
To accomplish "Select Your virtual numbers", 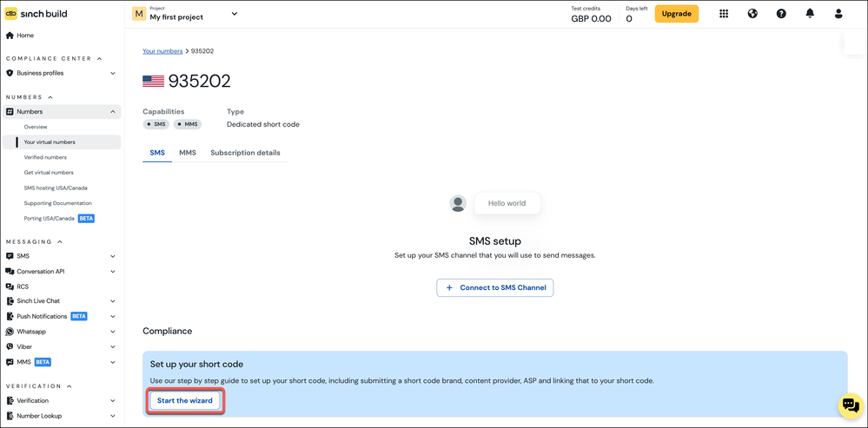I will pos(62,142).
